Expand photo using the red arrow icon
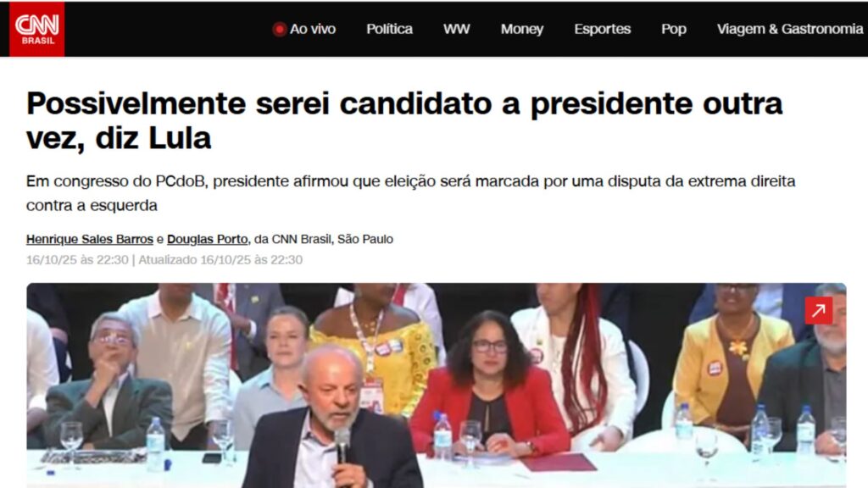Viewport: 868px width, 488px height. [x=819, y=310]
